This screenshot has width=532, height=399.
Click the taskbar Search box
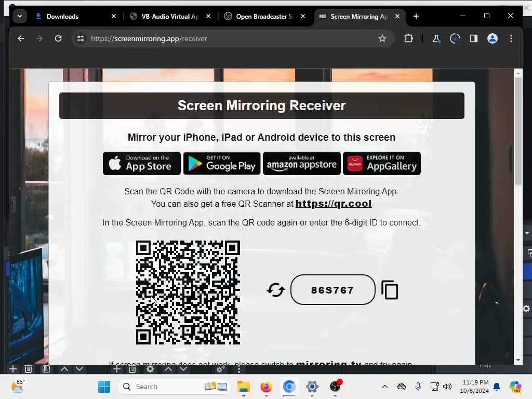pyautogui.click(x=174, y=387)
